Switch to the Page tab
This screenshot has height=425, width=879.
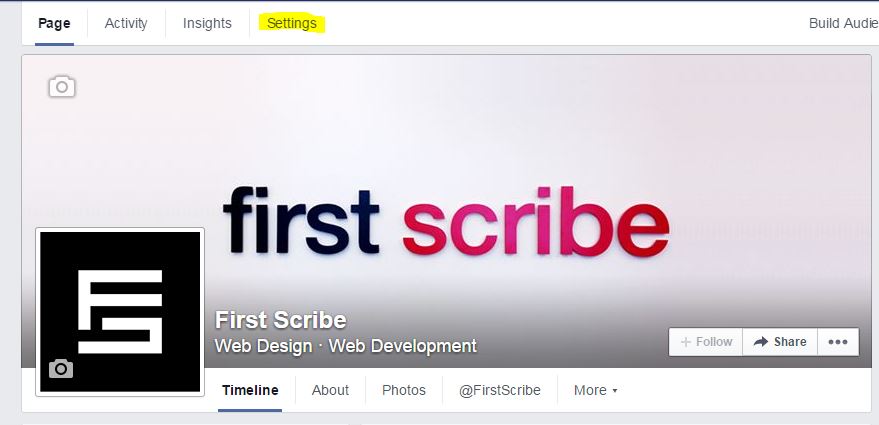point(54,24)
